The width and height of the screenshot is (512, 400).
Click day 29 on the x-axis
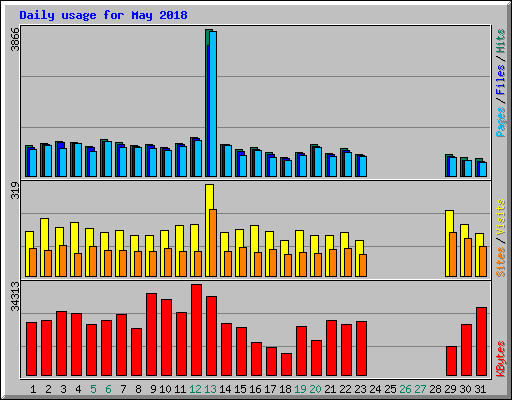tap(450, 389)
